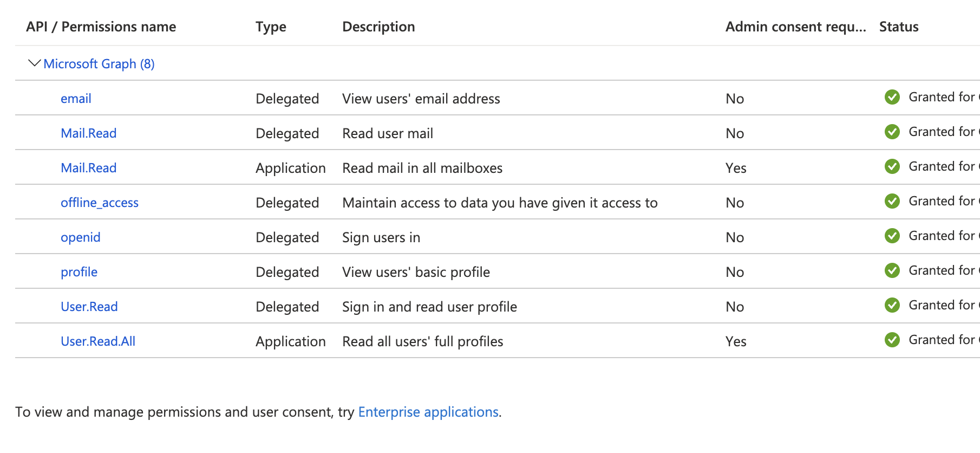Click 'No' admin consent in offline_access row
The width and height of the screenshot is (980, 453).
[x=735, y=203]
